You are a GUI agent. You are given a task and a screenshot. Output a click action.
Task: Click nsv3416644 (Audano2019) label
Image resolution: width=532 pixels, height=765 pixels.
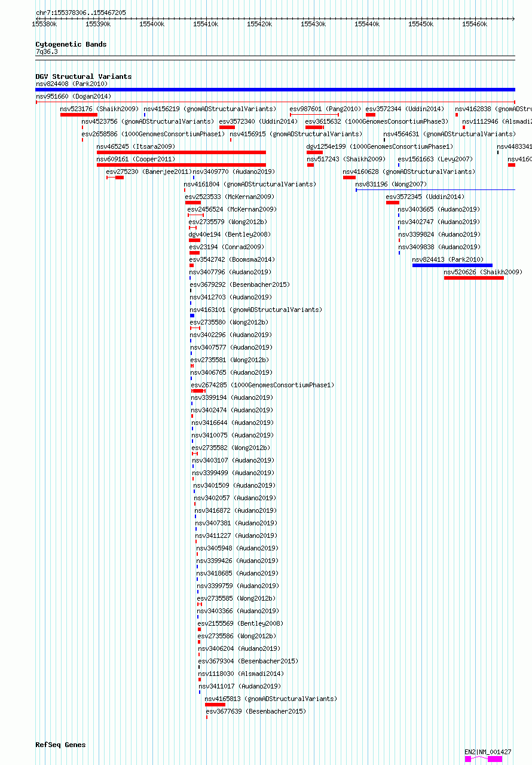[233, 423]
